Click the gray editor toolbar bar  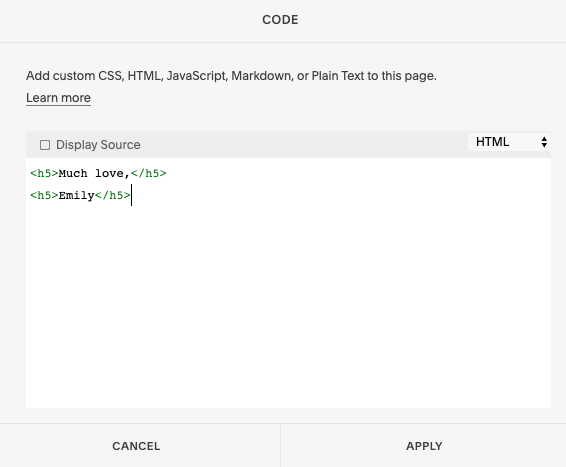[x=289, y=144]
